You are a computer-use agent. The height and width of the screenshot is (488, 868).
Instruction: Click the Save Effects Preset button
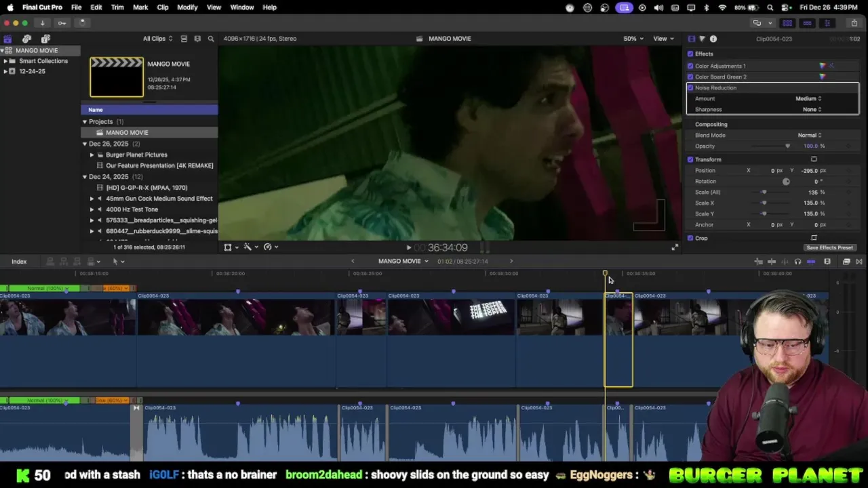pos(829,248)
